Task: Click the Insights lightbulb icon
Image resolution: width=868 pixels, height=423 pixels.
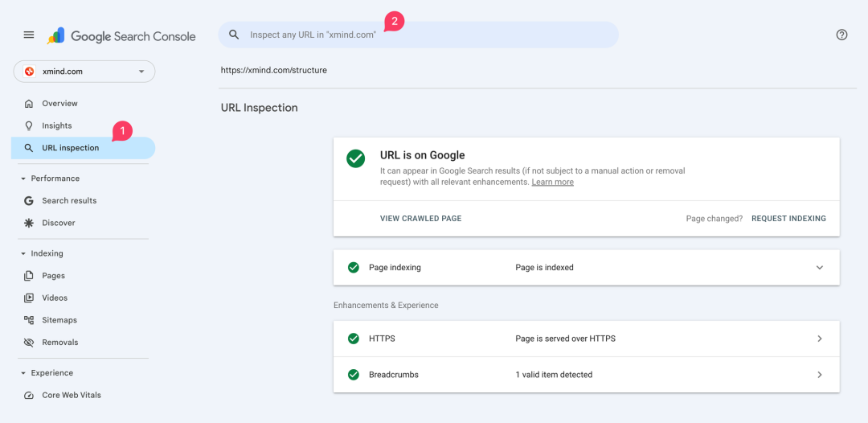Action: pyautogui.click(x=29, y=125)
